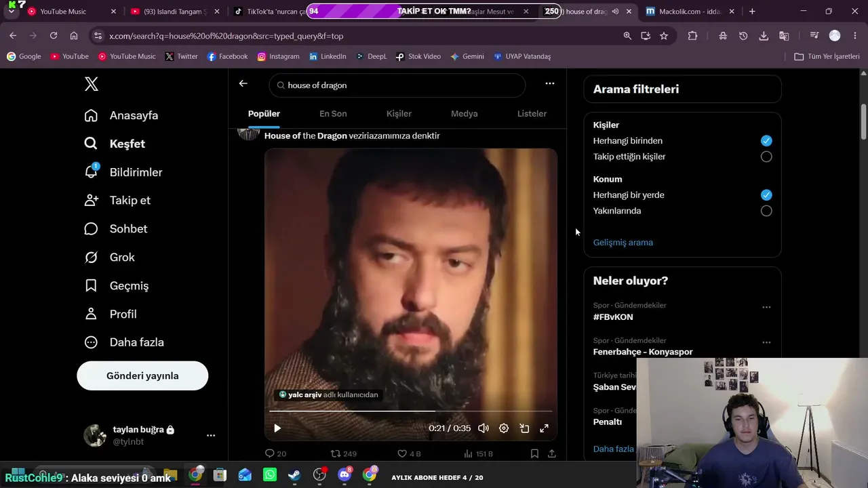Share the House of the Dragon post
The height and width of the screenshot is (488, 868).
tap(552, 453)
